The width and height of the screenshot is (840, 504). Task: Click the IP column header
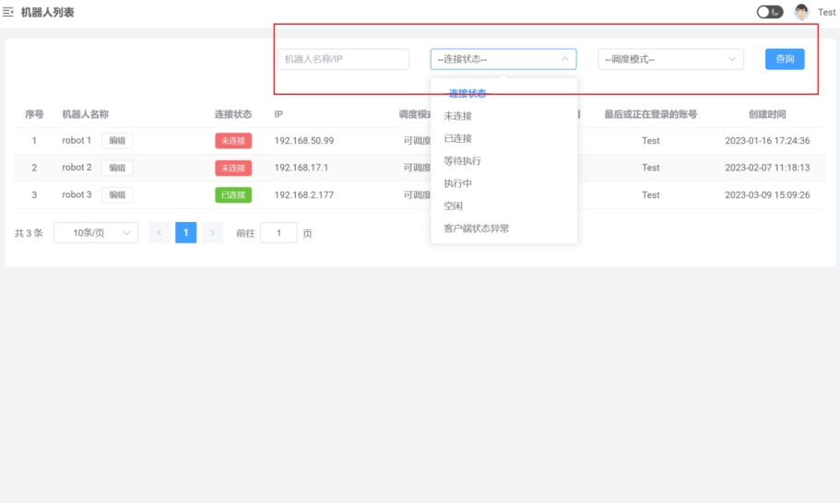(x=278, y=114)
